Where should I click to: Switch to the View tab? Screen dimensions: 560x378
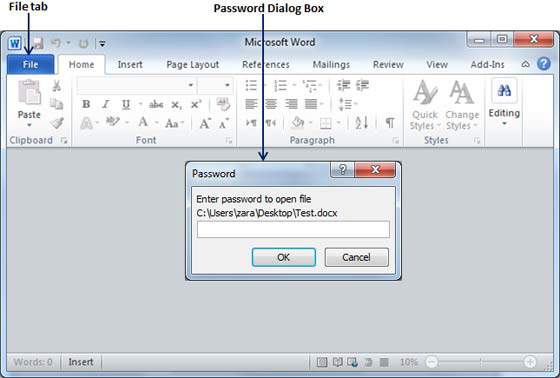[x=437, y=65]
